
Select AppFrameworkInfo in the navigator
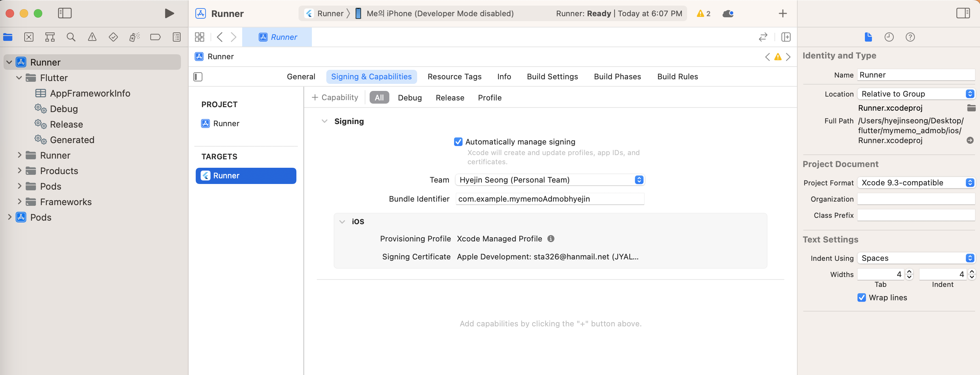point(90,93)
